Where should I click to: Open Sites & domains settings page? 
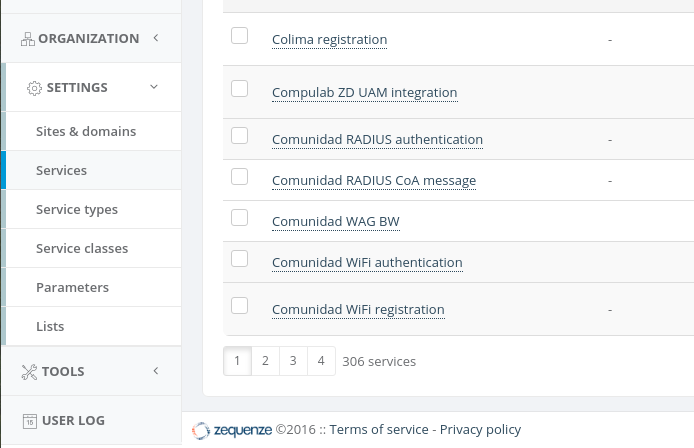pos(86,131)
